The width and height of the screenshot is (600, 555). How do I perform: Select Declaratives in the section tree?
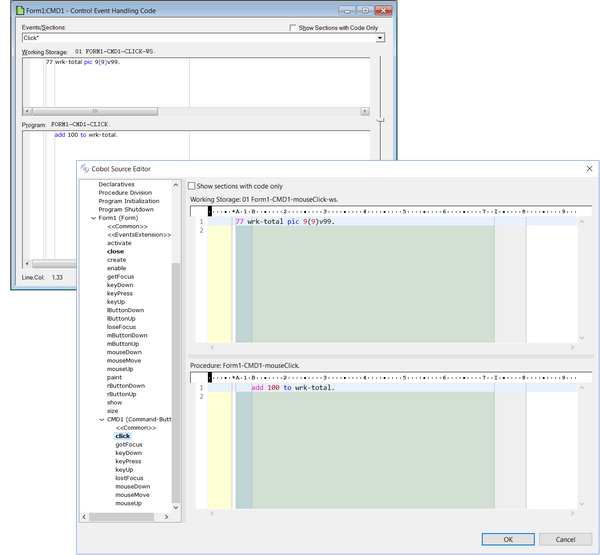[116, 184]
